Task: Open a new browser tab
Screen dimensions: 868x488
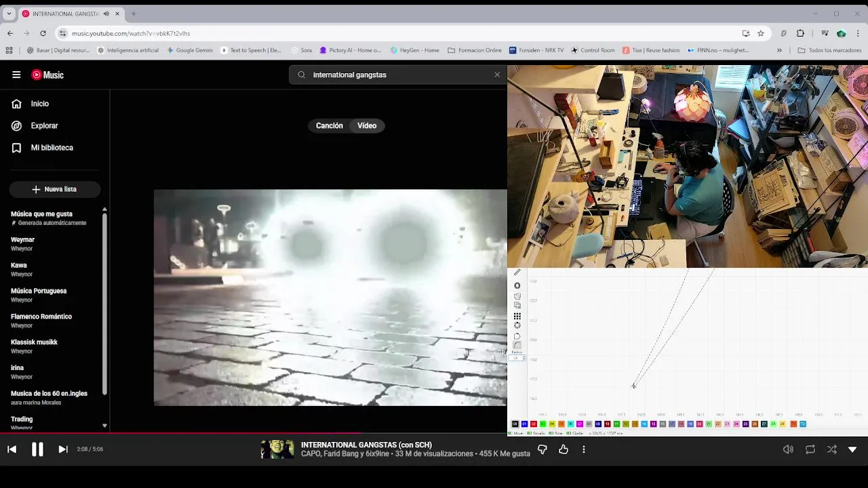Action: click(x=134, y=14)
